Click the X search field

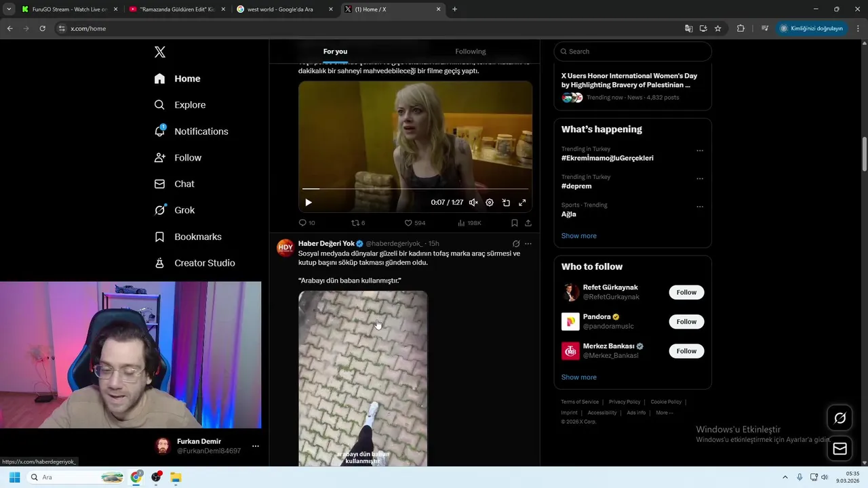tap(633, 52)
